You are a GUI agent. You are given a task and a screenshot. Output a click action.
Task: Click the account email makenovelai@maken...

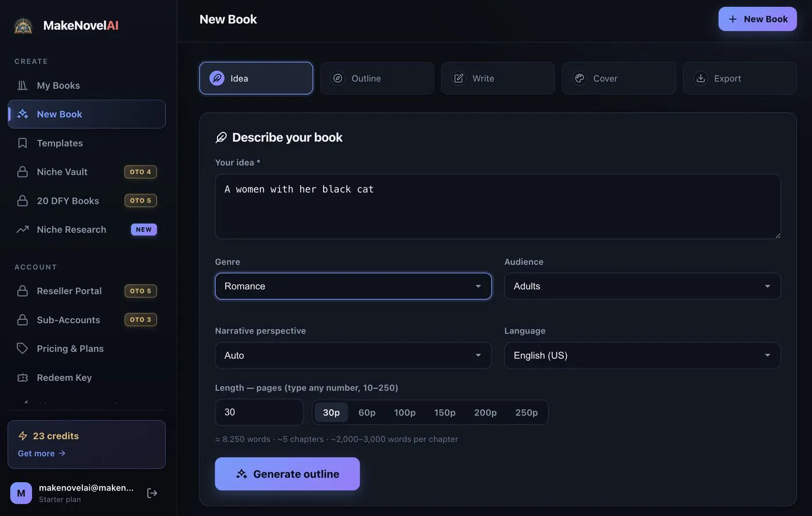point(86,488)
